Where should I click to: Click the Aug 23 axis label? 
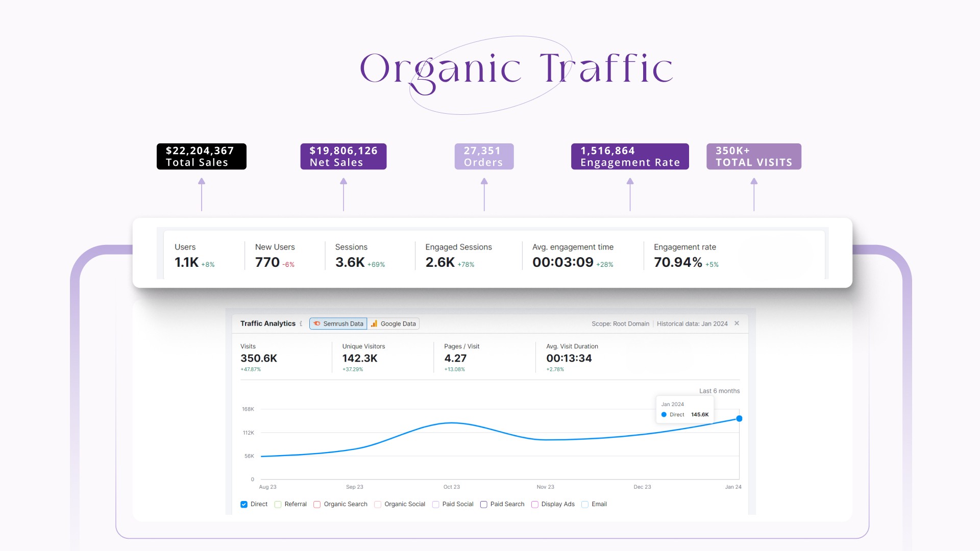pyautogui.click(x=267, y=487)
